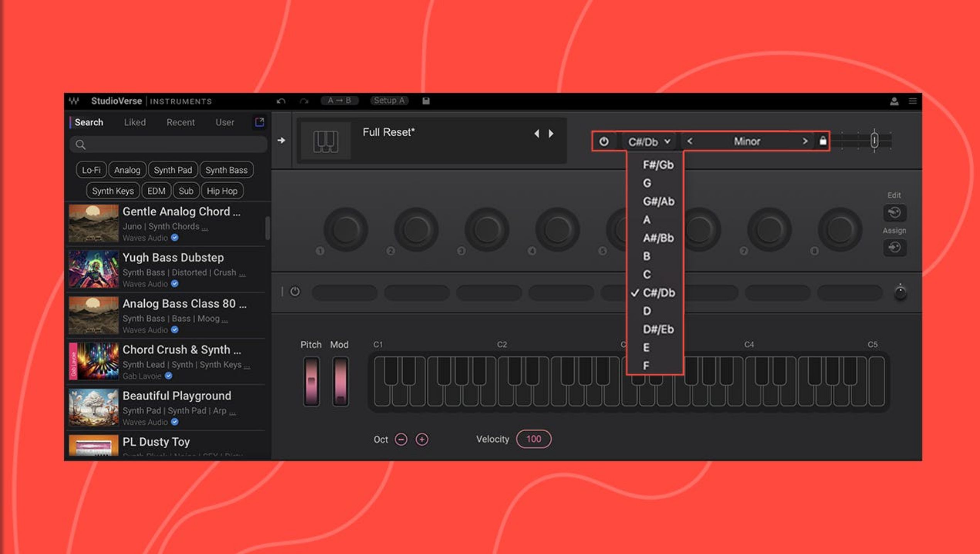Choose F#/Gb from the key list
Viewport: 980px width, 554px height.
pyautogui.click(x=658, y=165)
